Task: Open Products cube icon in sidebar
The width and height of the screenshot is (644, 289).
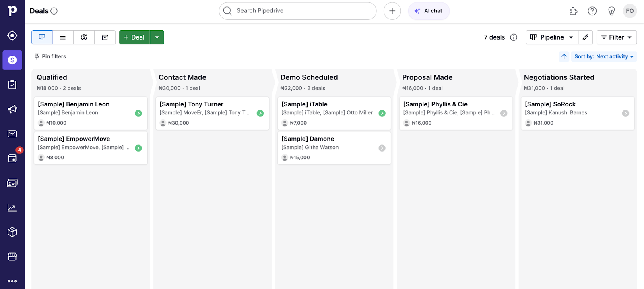Action: coord(12,232)
